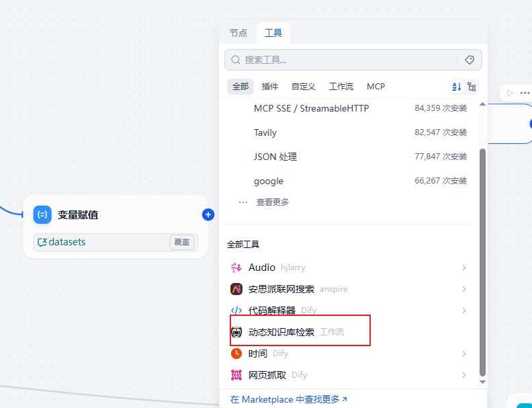Click the blue plus on 变量赋值 node
The width and height of the screenshot is (532, 408).
click(208, 214)
